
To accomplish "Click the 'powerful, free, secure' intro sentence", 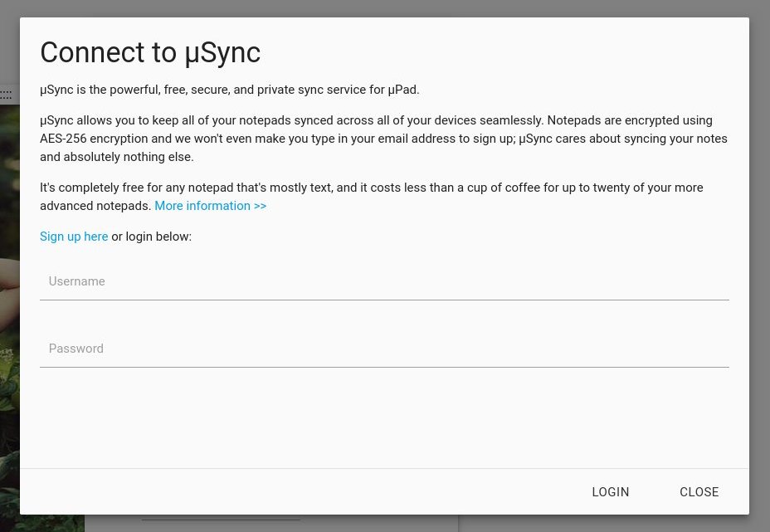I will [x=229, y=90].
